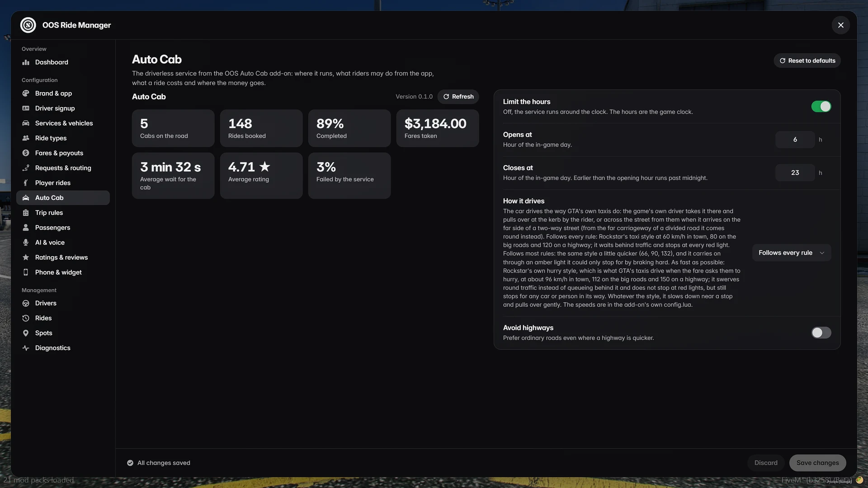The height and width of the screenshot is (488, 868).
Task: Click Reset to defaults button
Action: [807, 61]
